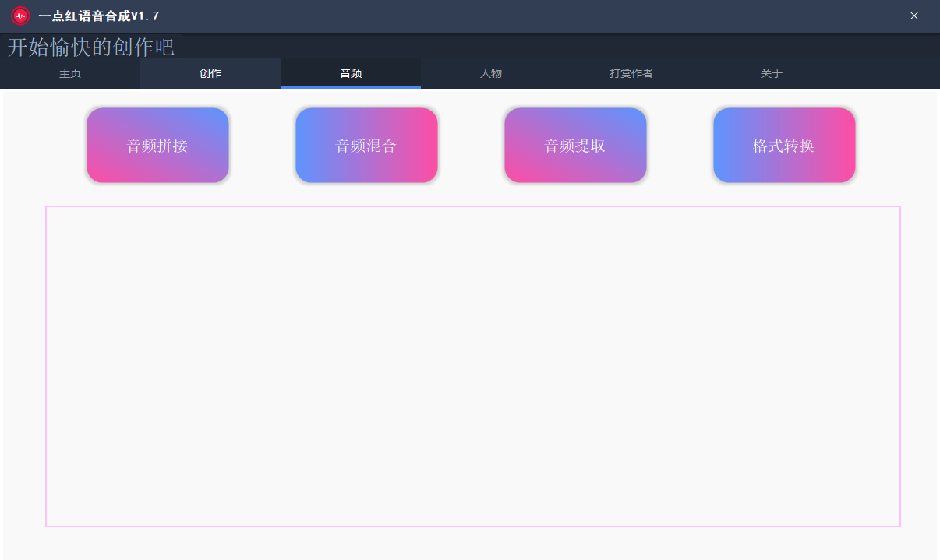Start the 音频提取 function
Image resolution: width=940 pixels, height=560 pixels.
click(x=575, y=146)
